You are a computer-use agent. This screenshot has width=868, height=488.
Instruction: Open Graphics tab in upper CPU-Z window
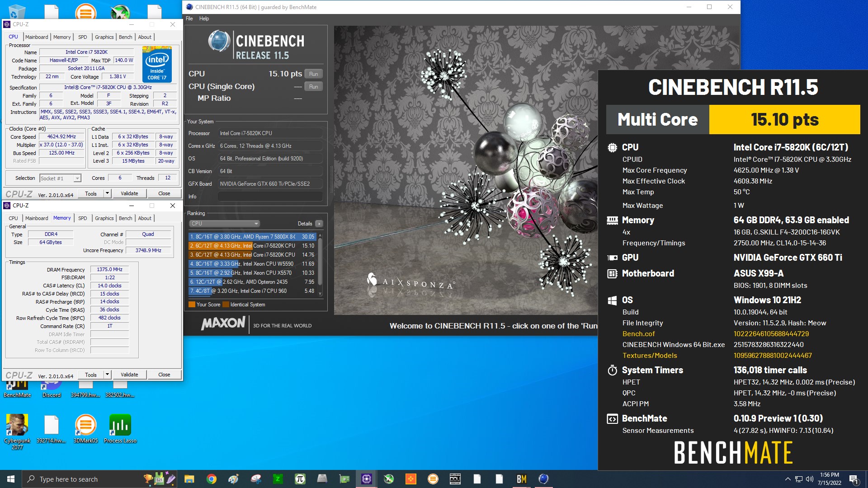pyautogui.click(x=104, y=37)
